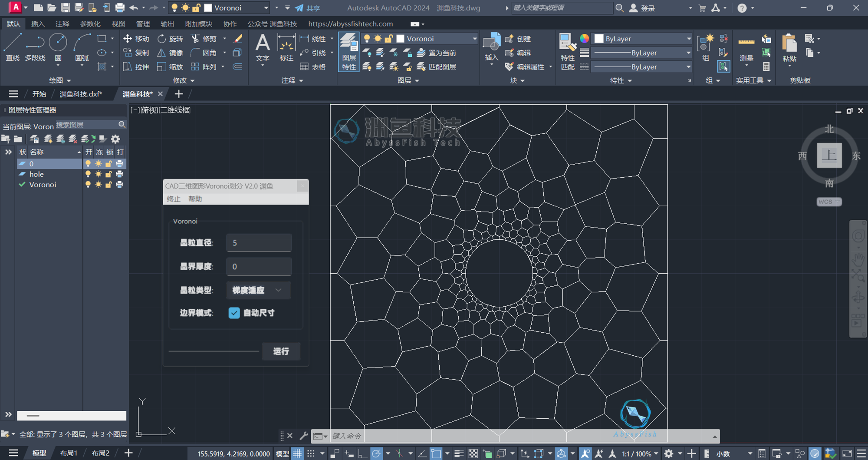Toggle freeze sun icon for layer Voronoi

[x=99, y=185]
